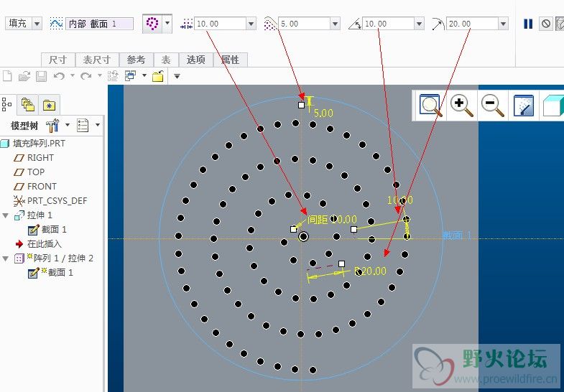Open the radial spacing 20.00 dropdown arrow
This screenshot has width=564, height=392.
point(503,24)
